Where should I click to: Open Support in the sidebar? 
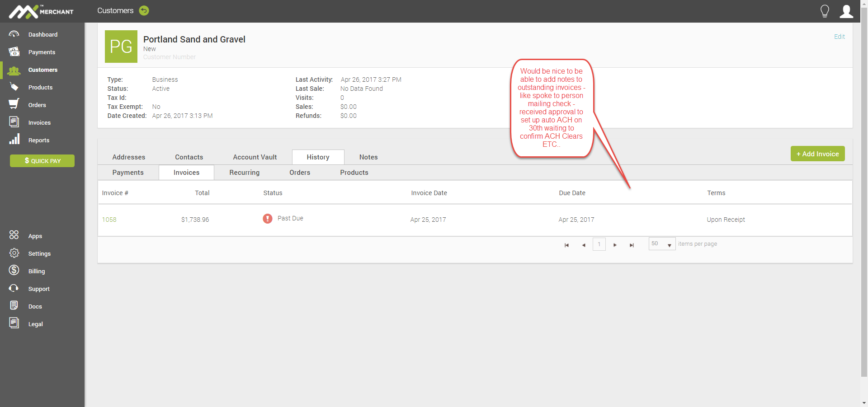39,289
